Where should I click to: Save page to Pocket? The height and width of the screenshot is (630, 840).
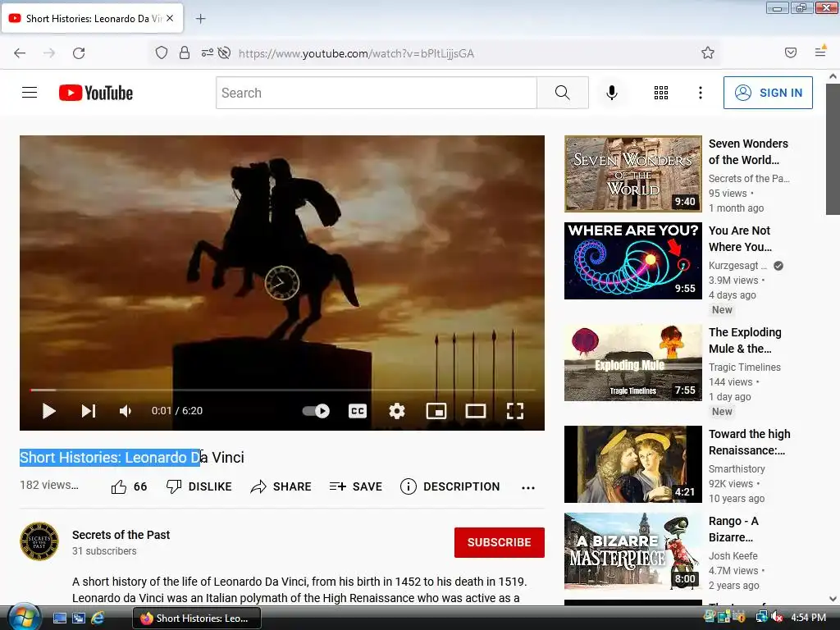(791, 52)
